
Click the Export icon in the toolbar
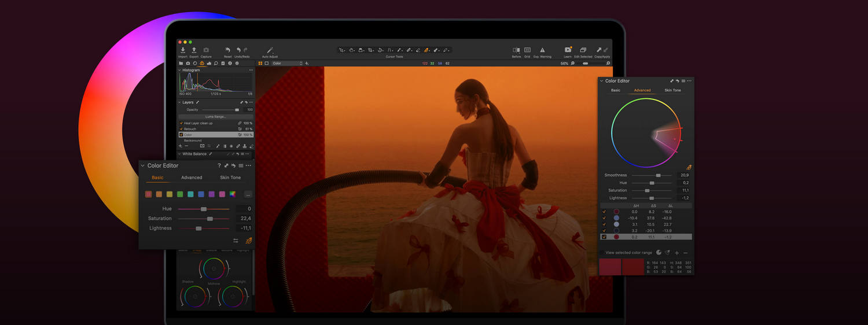194,51
